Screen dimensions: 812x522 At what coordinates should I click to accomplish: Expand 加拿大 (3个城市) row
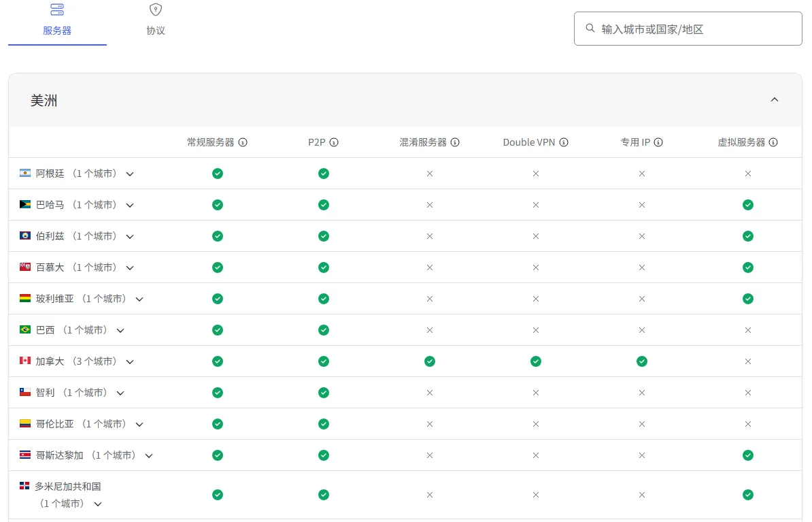tap(130, 362)
